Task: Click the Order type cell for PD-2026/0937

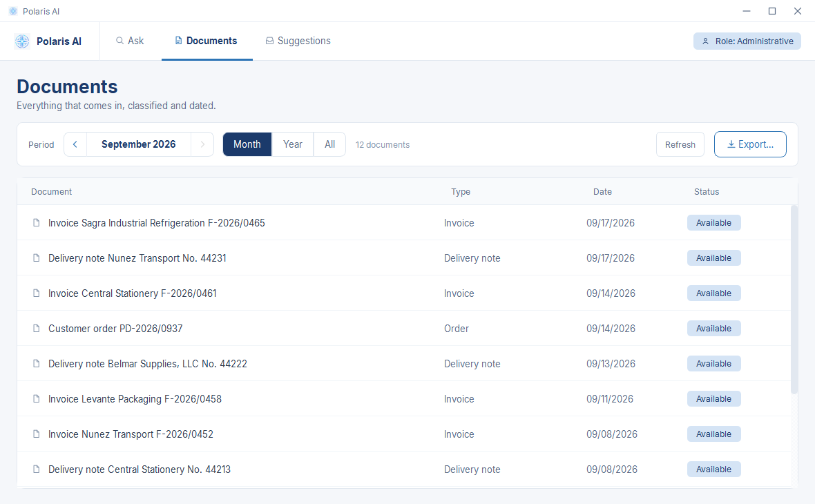Action: click(x=457, y=329)
